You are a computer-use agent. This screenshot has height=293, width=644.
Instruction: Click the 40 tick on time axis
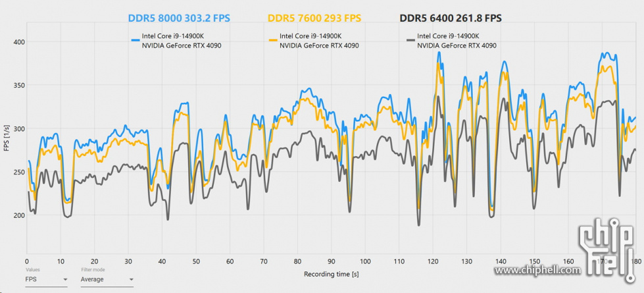[162, 261]
